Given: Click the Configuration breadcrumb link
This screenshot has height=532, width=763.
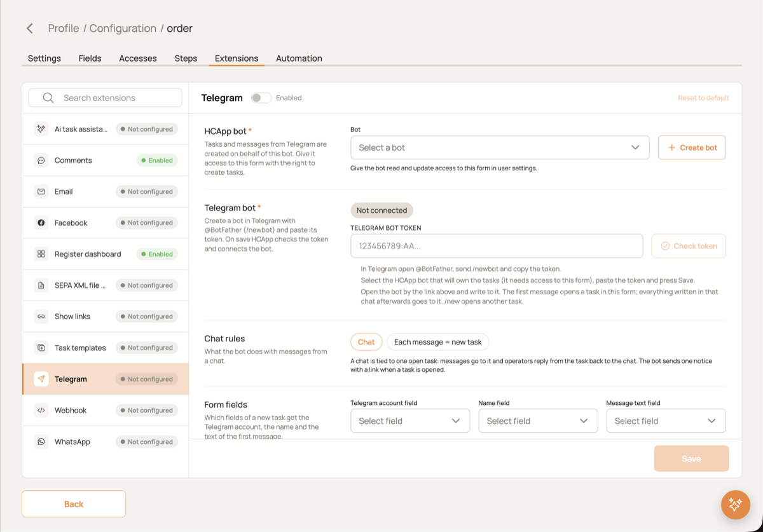Looking at the screenshot, I should (123, 29).
